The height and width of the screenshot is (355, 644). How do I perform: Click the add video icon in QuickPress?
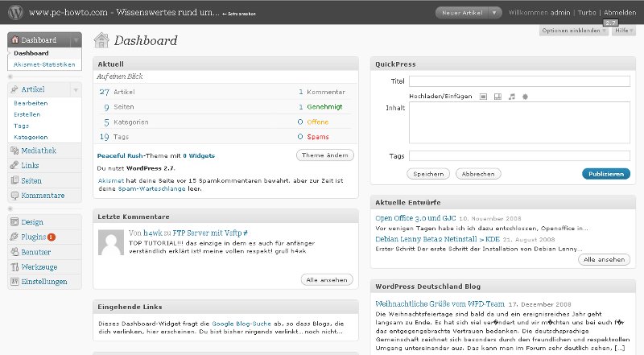[x=497, y=97]
